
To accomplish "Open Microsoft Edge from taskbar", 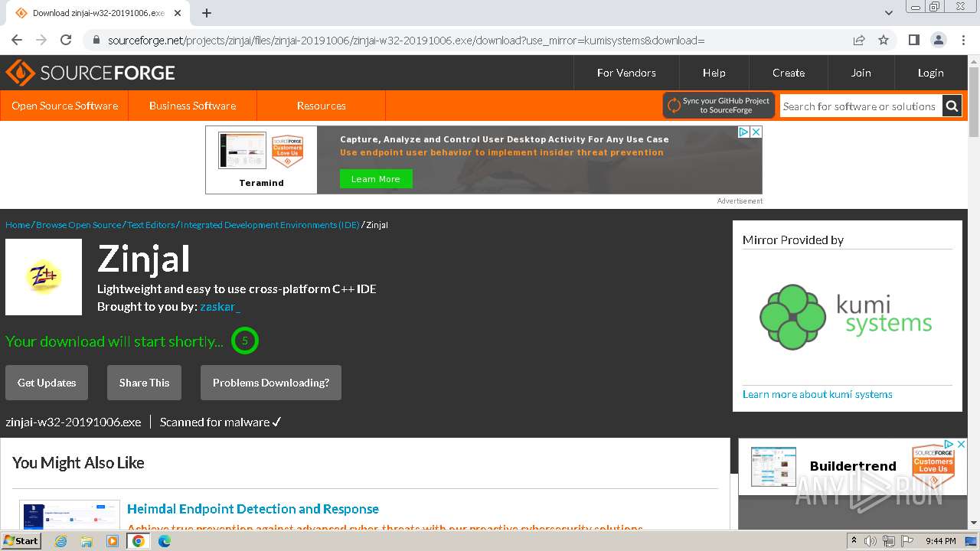I will coord(165,541).
